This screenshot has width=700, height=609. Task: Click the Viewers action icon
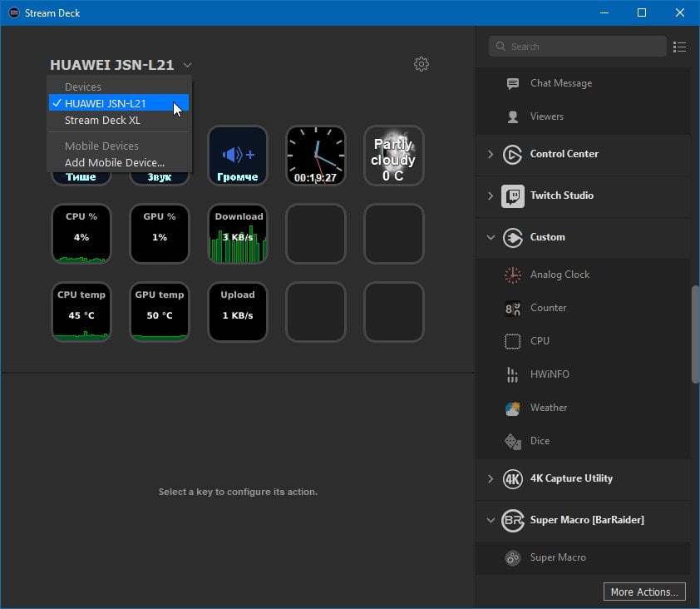click(x=513, y=116)
